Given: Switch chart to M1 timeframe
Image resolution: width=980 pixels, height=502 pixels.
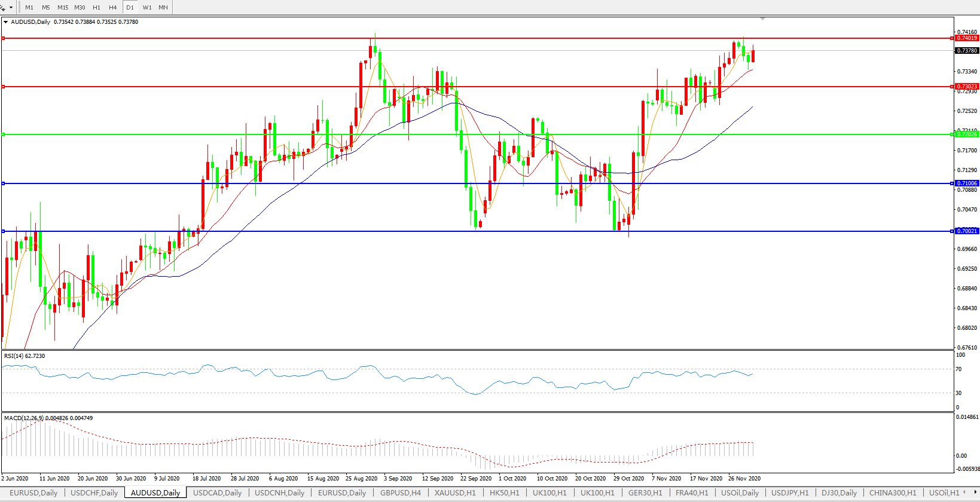Looking at the screenshot, I should click(x=29, y=7).
